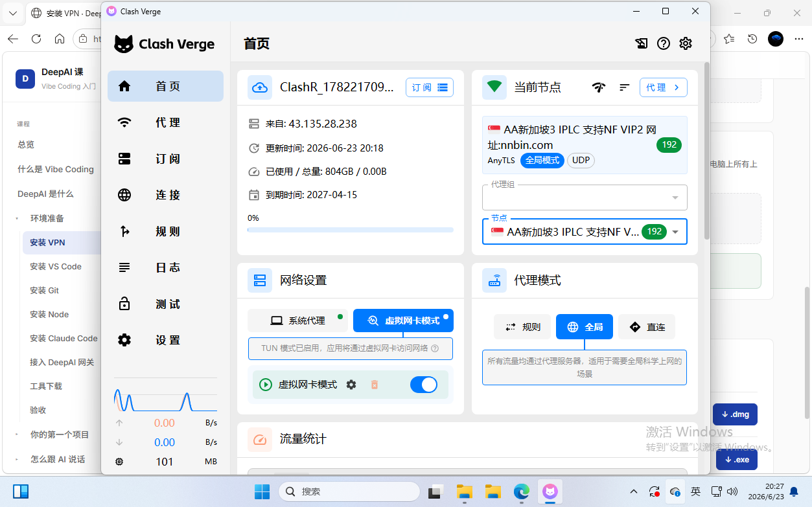
Task: Click the 代理模式 router icon
Action: [494, 280]
